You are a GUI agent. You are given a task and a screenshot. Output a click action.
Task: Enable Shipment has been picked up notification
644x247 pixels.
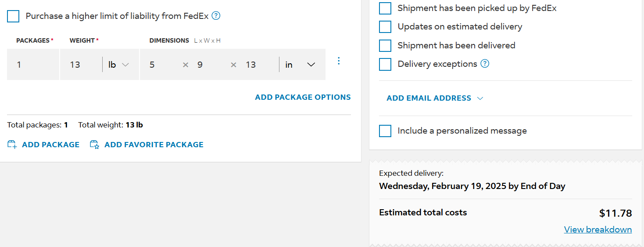385,8
